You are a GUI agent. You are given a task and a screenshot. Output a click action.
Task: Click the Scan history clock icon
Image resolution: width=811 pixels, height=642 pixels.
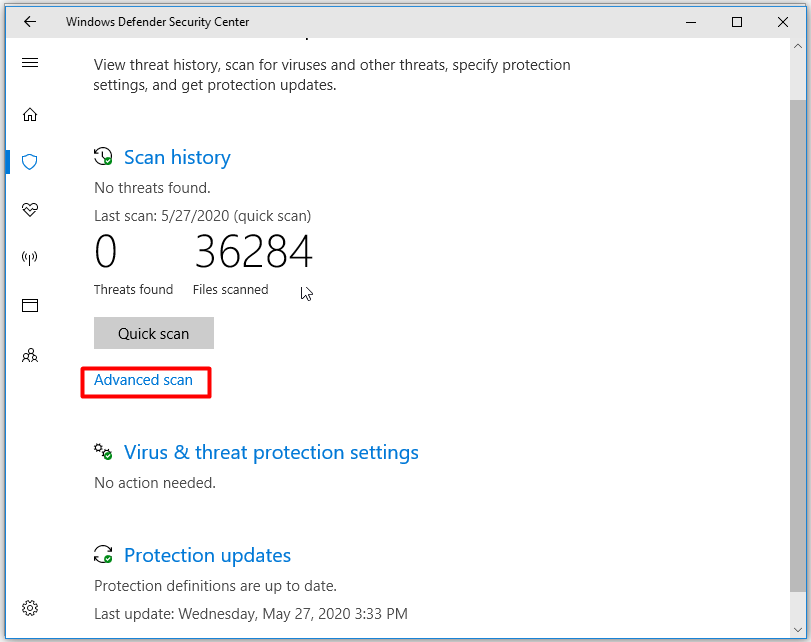103,157
